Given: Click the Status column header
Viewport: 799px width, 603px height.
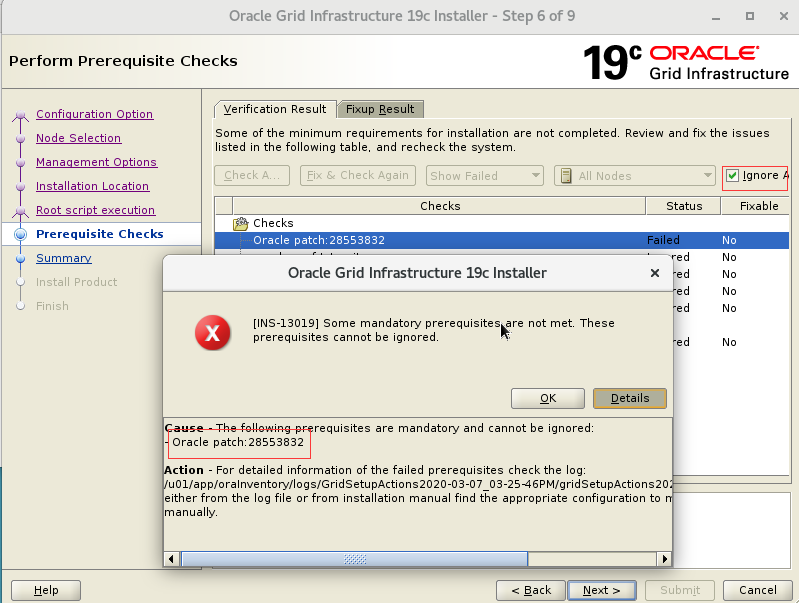Looking at the screenshot, I should pyautogui.click(x=683, y=206).
